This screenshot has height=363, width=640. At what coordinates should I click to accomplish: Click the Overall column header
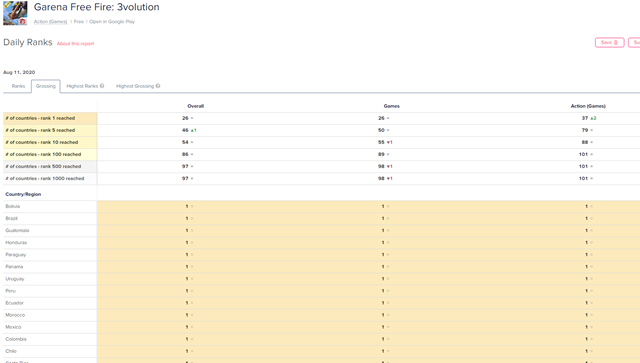(x=196, y=106)
